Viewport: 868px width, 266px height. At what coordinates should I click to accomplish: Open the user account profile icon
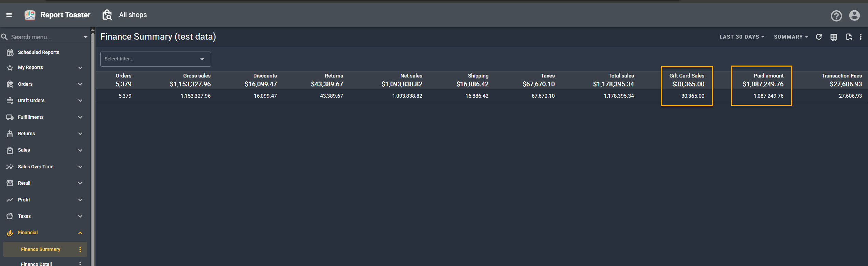click(854, 16)
